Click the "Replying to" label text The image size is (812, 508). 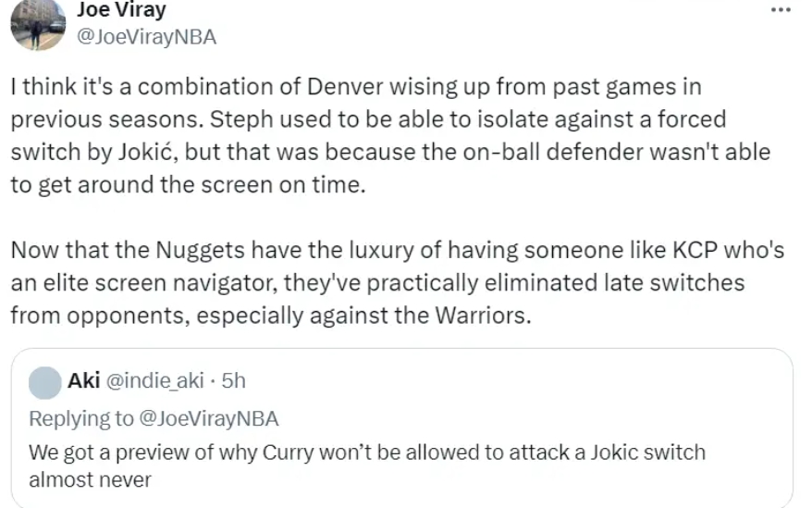tap(81, 418)
